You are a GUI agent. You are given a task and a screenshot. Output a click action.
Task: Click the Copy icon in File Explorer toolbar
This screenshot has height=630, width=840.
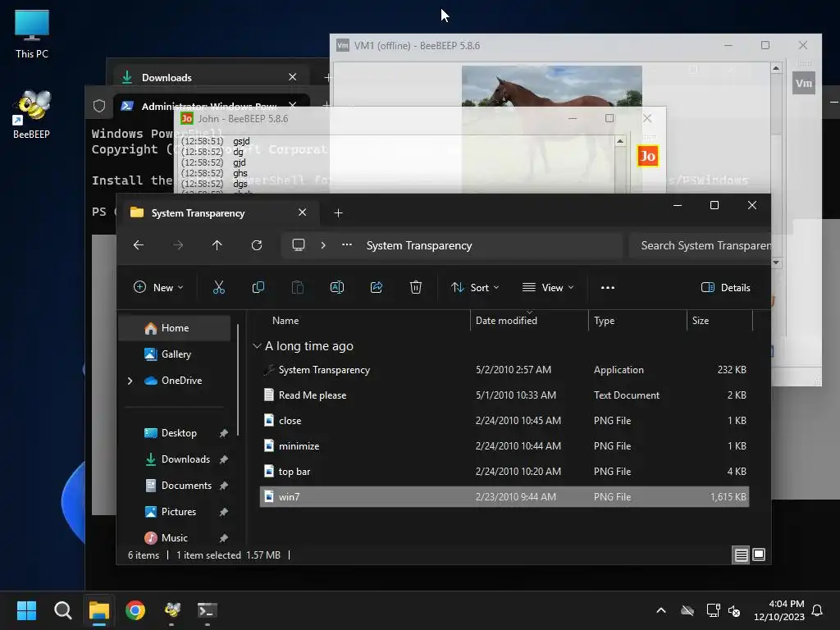pos(258,288)
